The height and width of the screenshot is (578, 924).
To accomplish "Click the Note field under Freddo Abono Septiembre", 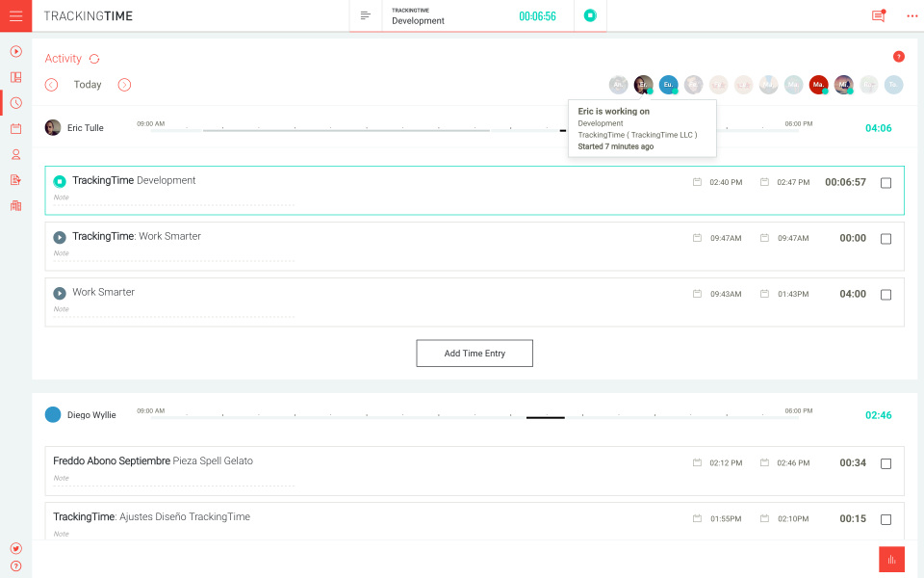I will 174,479.
